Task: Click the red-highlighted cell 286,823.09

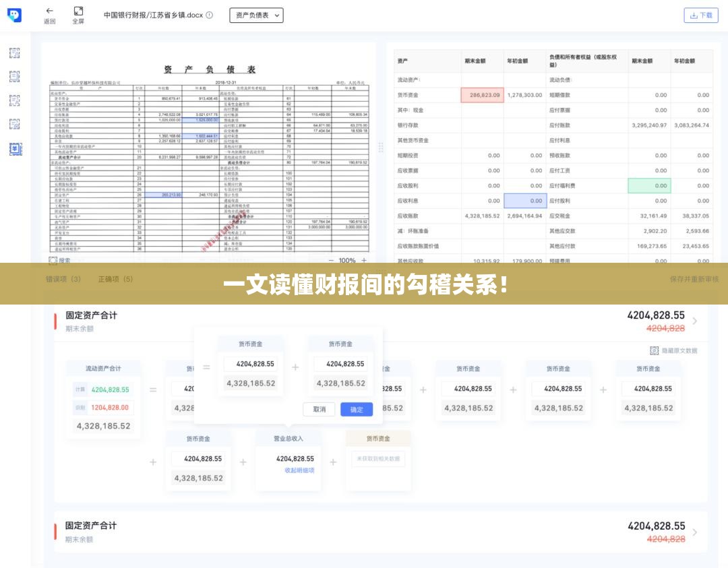Action: (x=483, y=95)
